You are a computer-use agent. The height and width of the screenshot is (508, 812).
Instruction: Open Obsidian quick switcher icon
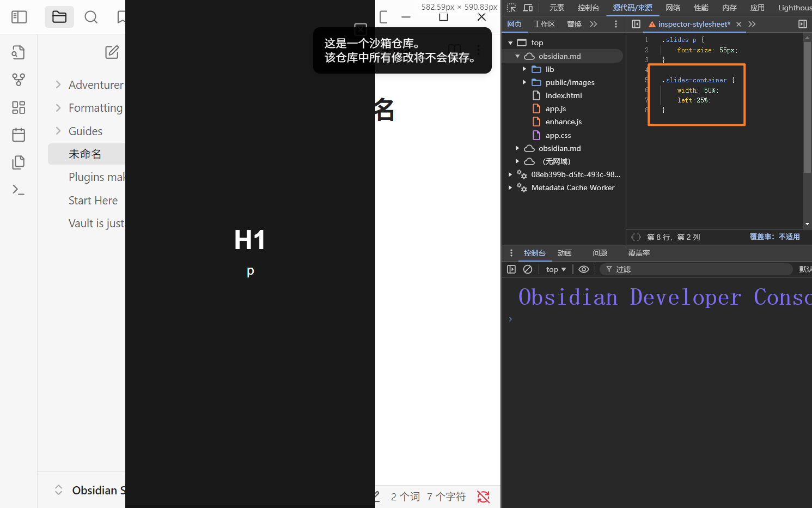[19, 52]
